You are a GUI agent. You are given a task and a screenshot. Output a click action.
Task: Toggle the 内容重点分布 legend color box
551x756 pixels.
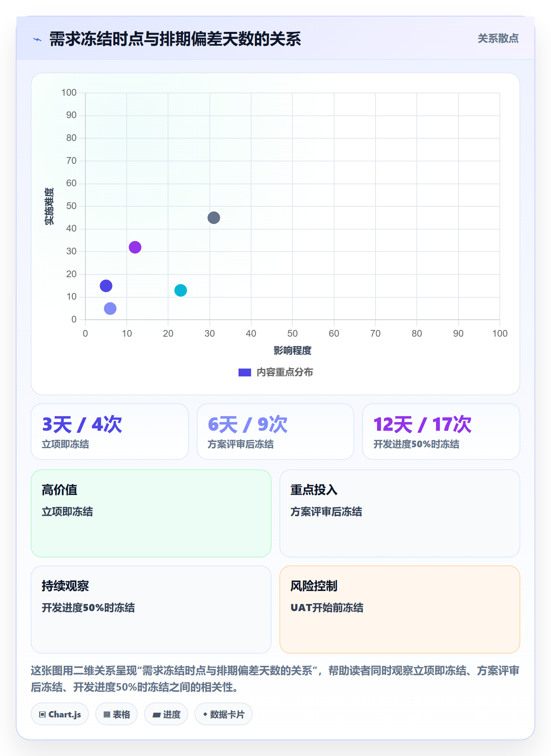tap(244, 372)
